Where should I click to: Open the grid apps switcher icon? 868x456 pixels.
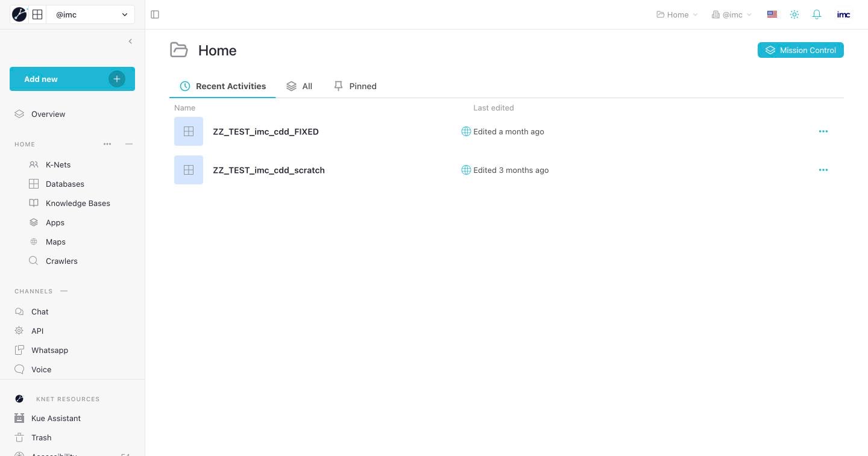click(x=37, y=14)
